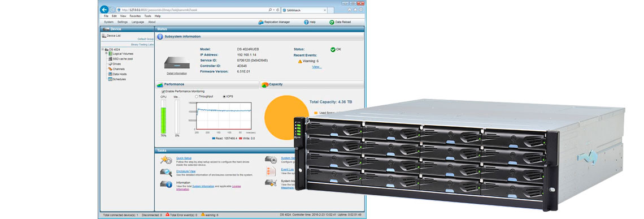The width and height of the screenshot is (644, 219).
Task: Follow the View recent events link
Action: [x=317, y=67]
